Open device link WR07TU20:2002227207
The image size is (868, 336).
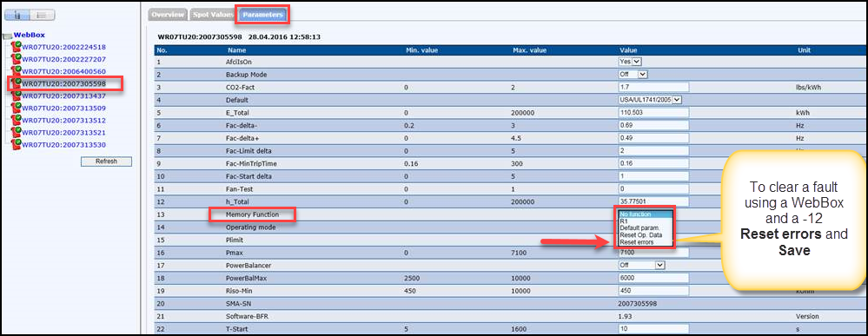[x=63, y=59]
